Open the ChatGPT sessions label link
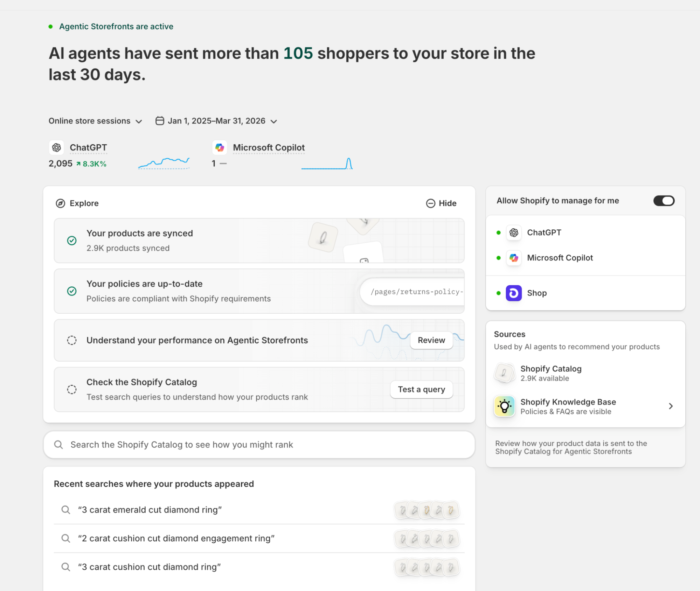The height and width of the screenshot is (591, 700). [88, 148]
